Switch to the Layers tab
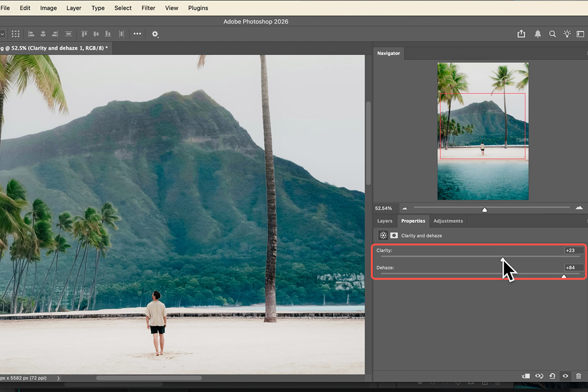 click(385, 221)
